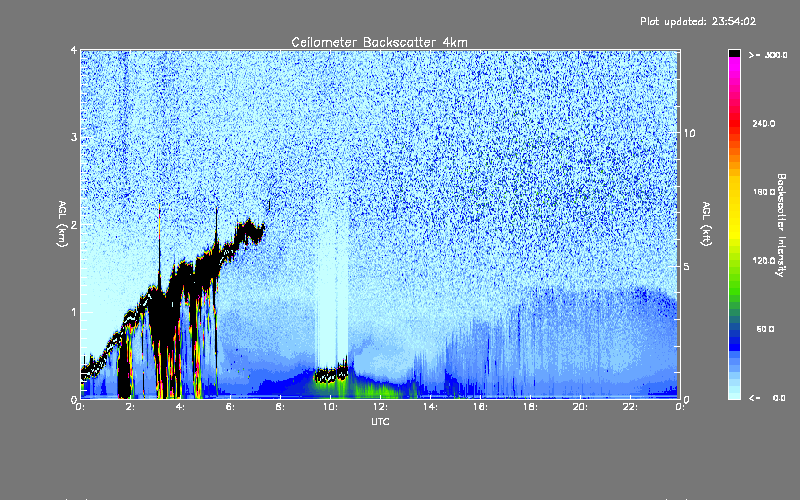Click the "22:" UTC hour tick label
The width and height of the screenshot is (800, 500).
click(x=630, y=407)
